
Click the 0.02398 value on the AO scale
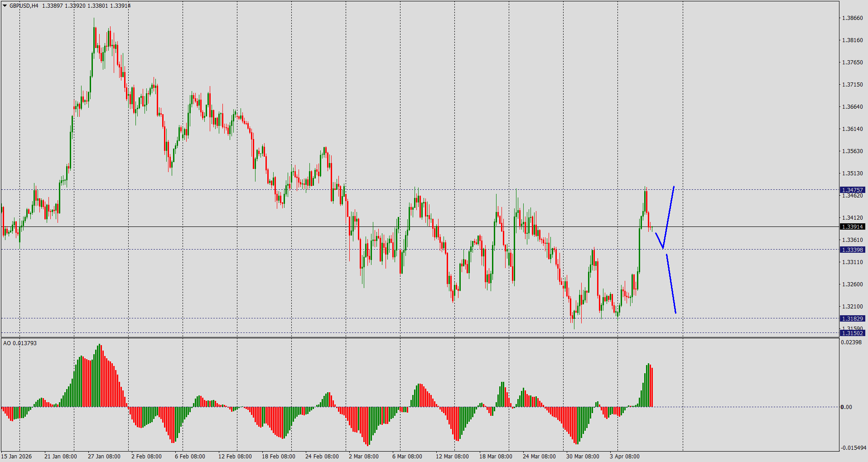tap(851, 342)
